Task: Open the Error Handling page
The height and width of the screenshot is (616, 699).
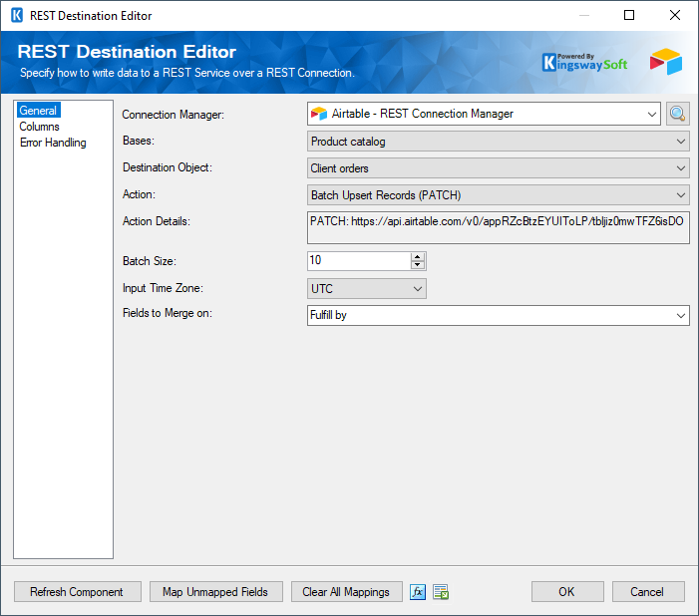Action: 53,143
